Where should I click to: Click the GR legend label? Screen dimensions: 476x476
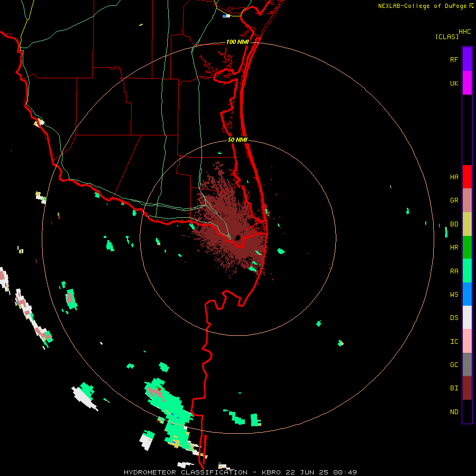point(454,200)
